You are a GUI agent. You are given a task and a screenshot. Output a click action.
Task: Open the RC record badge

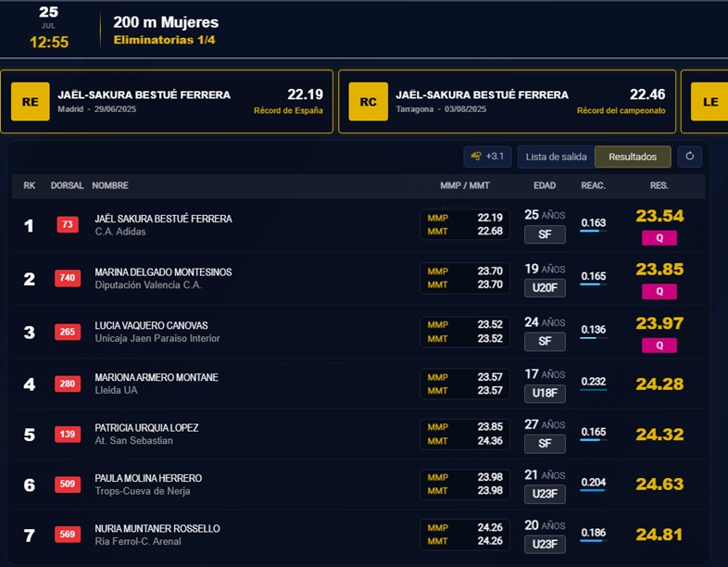pos(369,102)
